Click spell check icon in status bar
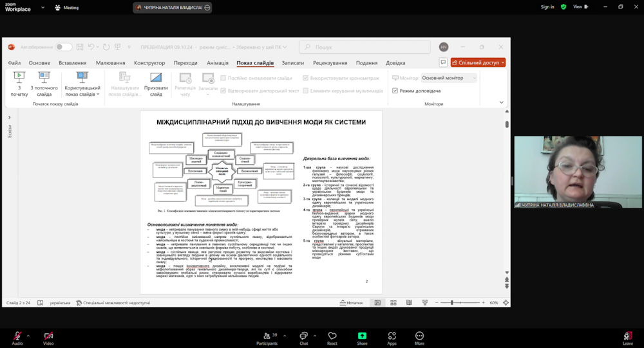The image size is (644, 348). pos(40,303)
